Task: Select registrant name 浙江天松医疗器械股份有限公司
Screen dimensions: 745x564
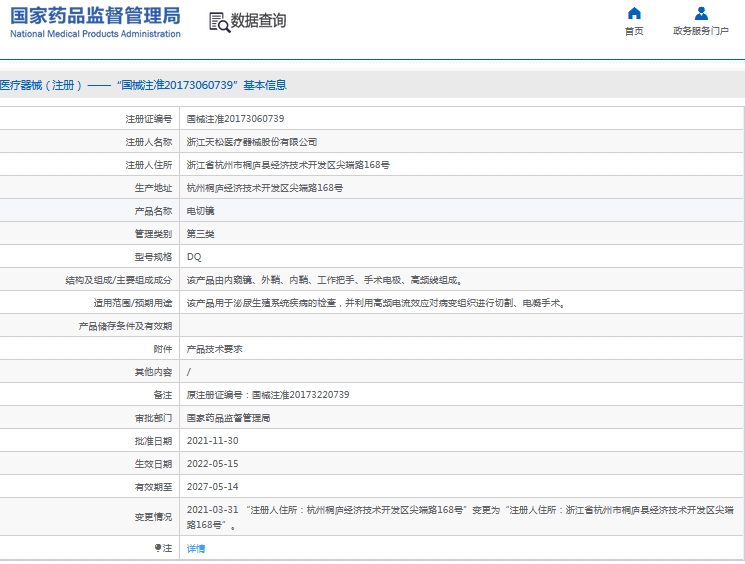Action: 252,142
